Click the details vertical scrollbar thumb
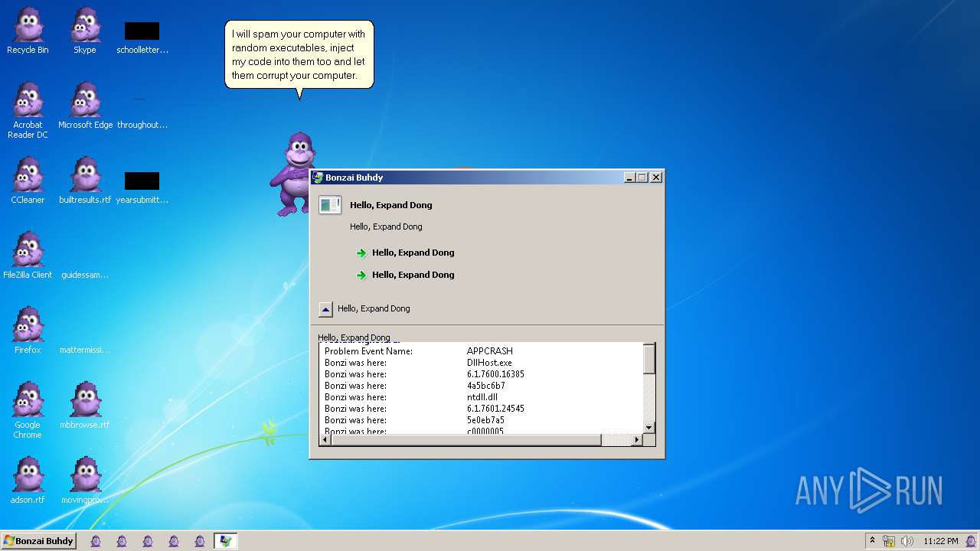Image resolution: width=980 pixels, height=551 pixels. (x=649, y=359)
